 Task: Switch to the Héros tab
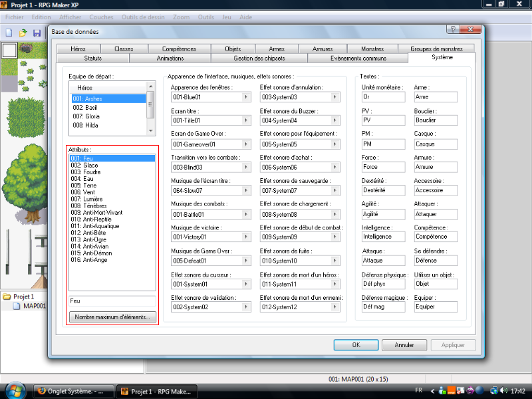click(x=78, y=49)
